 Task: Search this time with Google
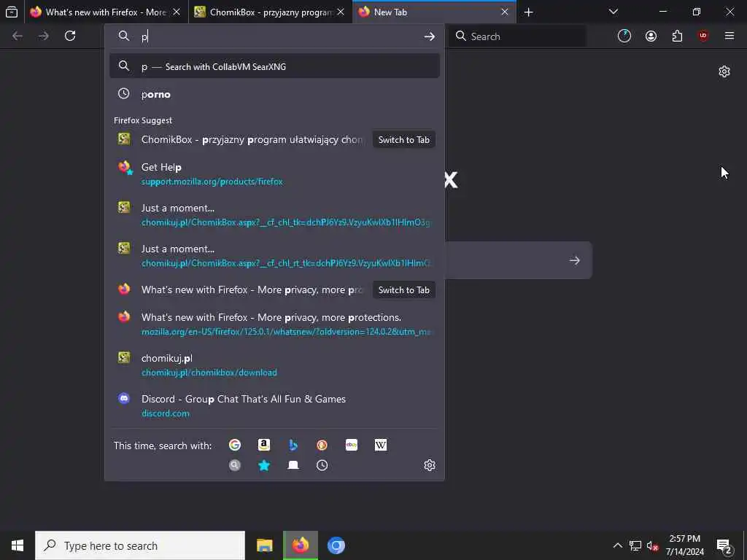point(235,445)
